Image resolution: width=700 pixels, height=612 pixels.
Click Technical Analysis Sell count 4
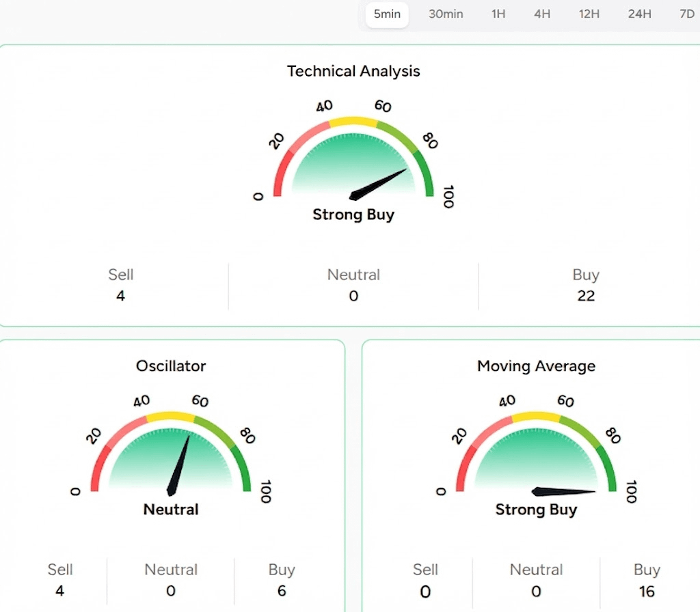pos(120,296)
